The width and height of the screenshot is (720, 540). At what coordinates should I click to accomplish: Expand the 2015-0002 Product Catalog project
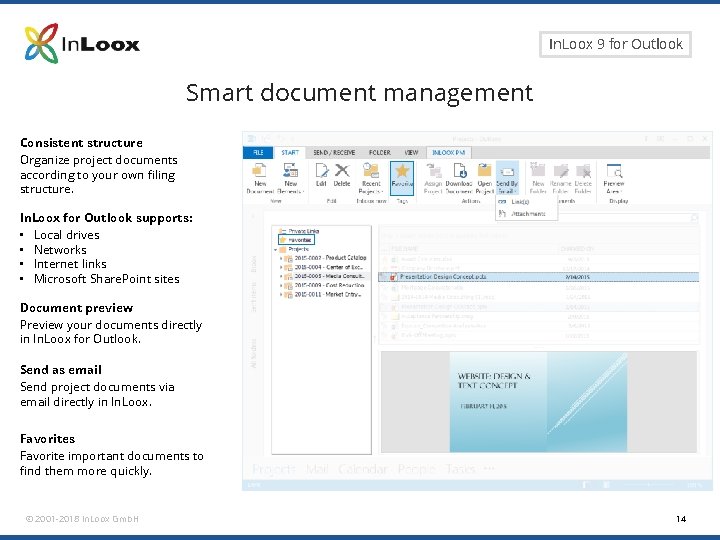[281, 258]
